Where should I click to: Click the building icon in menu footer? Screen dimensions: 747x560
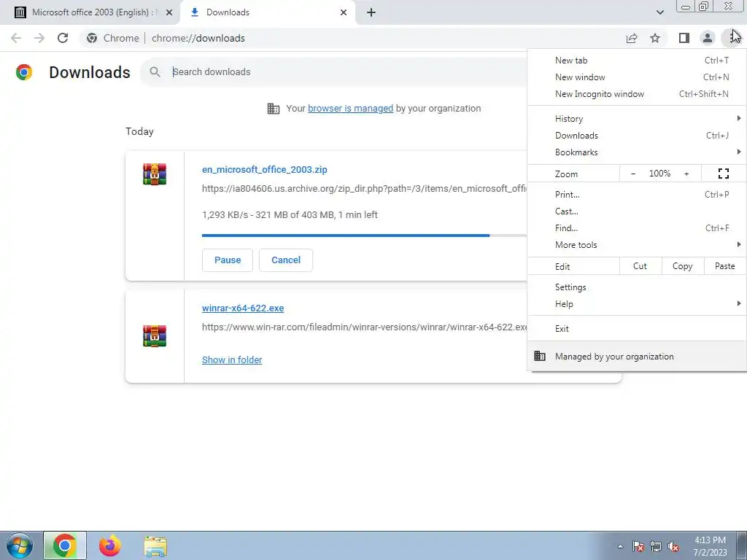539,356
